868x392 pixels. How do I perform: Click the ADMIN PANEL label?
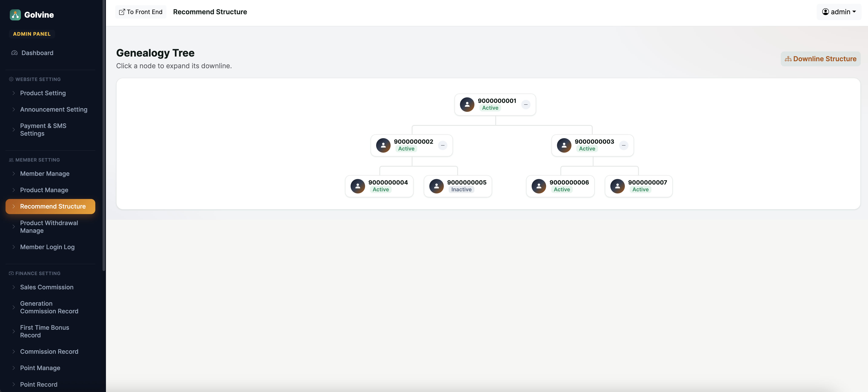click(32, 34)
